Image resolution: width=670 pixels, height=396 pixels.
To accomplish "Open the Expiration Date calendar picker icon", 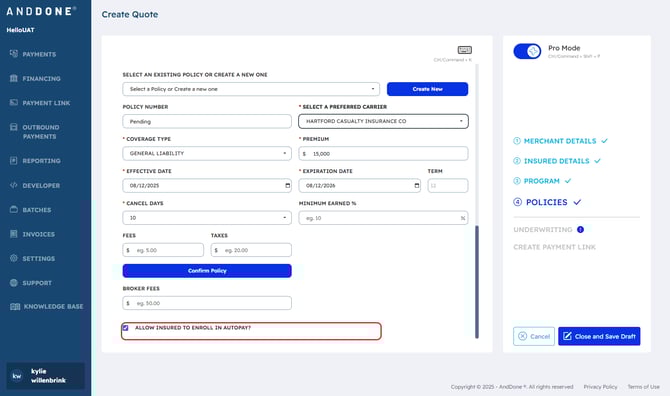I will pos(417,185).
